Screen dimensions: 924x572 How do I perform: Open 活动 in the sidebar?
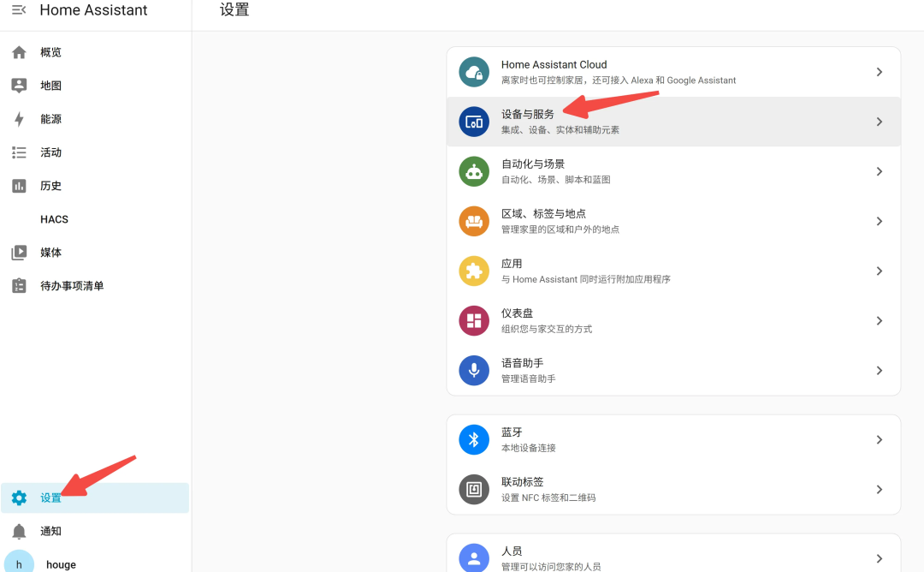pyautogui.click(x=95, y=152)
